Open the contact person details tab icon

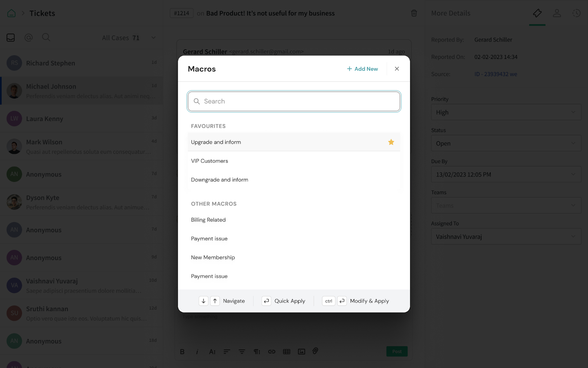(x=557, y=13)
